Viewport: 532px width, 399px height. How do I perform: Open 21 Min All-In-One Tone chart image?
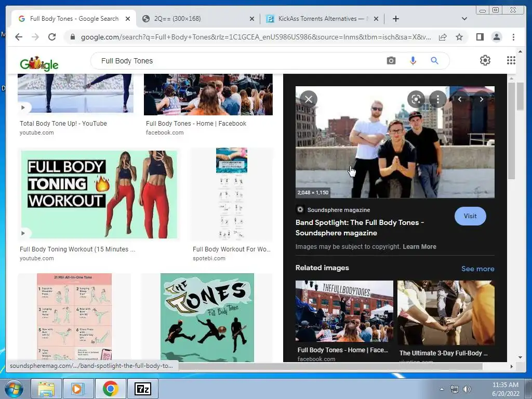coord(74,317)
